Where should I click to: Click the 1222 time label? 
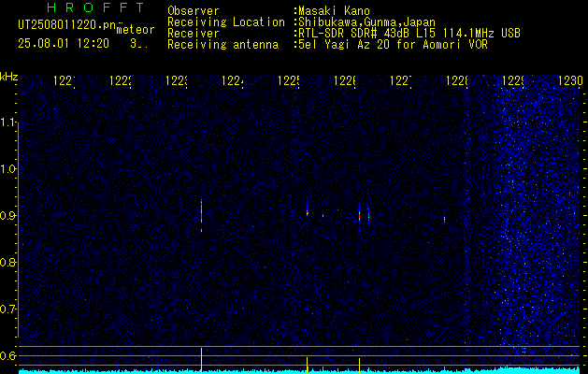coord(121,81)
